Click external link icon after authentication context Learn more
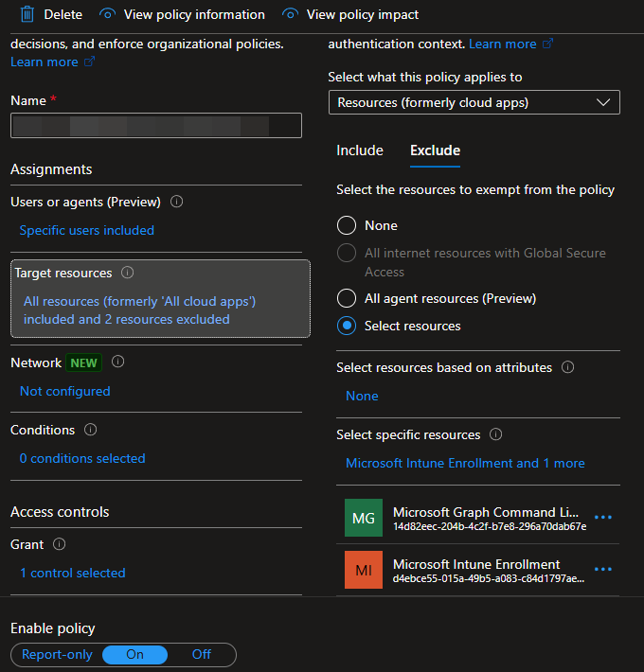The image size is (644, 672). 547,44
